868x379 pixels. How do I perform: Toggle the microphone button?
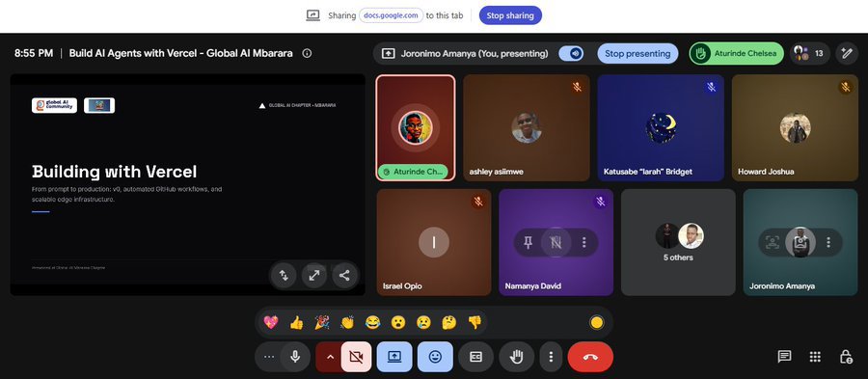pyautogui.click(x=295, y=357)
